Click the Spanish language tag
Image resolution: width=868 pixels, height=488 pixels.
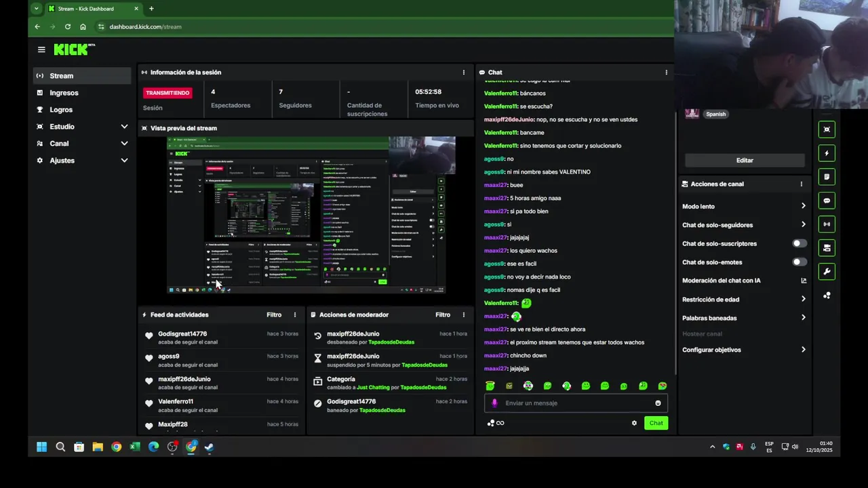click(715, 114)
